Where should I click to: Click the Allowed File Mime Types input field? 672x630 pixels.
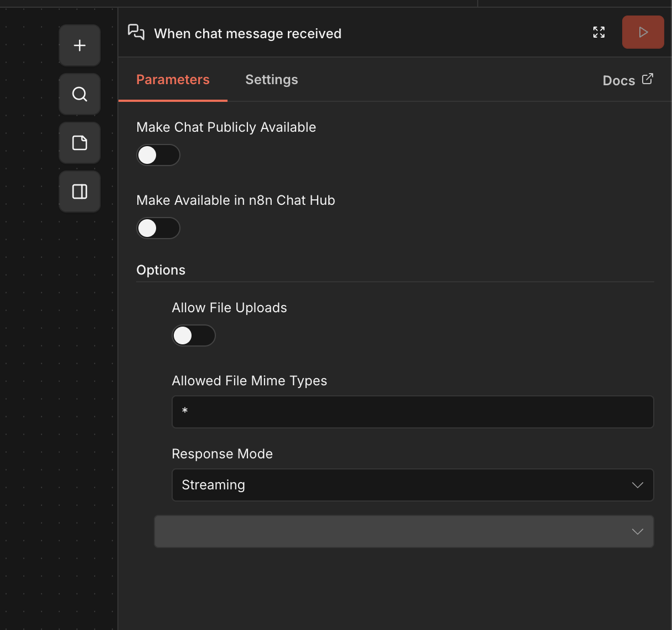412,411
